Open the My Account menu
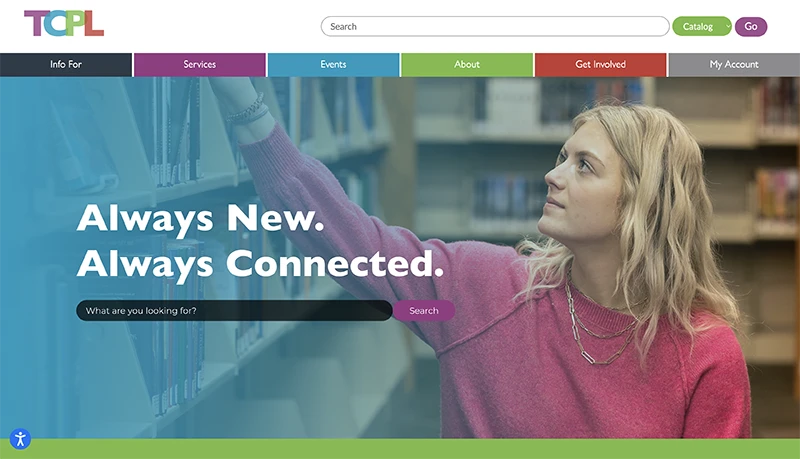 click(x=734, y=64)
